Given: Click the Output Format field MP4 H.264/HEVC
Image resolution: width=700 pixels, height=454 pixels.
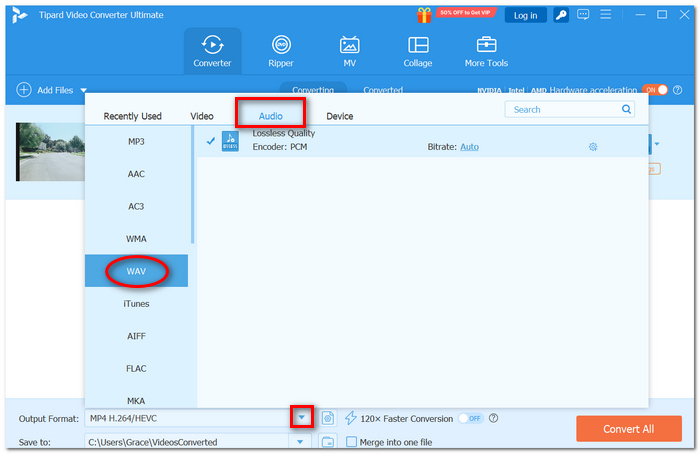Looking at the screenshot, I should [189, 418].
